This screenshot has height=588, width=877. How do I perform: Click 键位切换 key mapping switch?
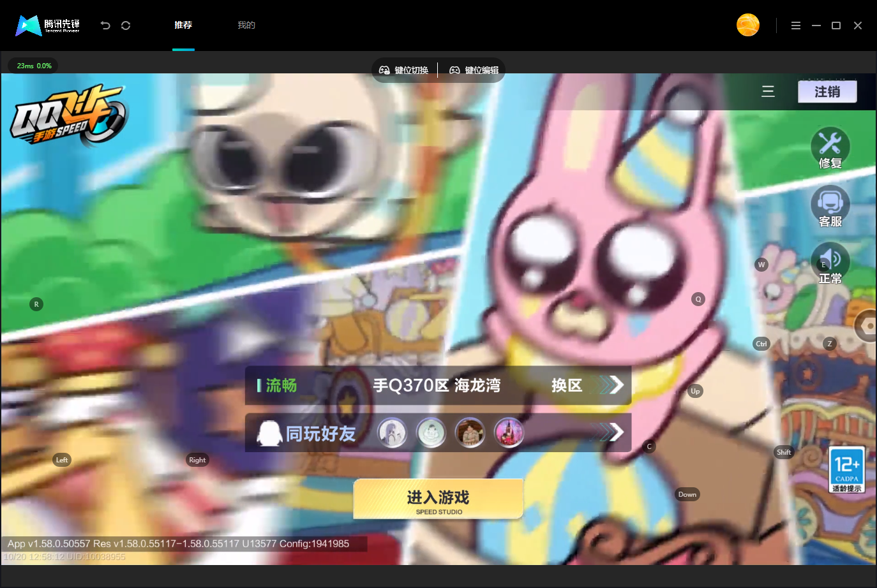coord(403,70)
